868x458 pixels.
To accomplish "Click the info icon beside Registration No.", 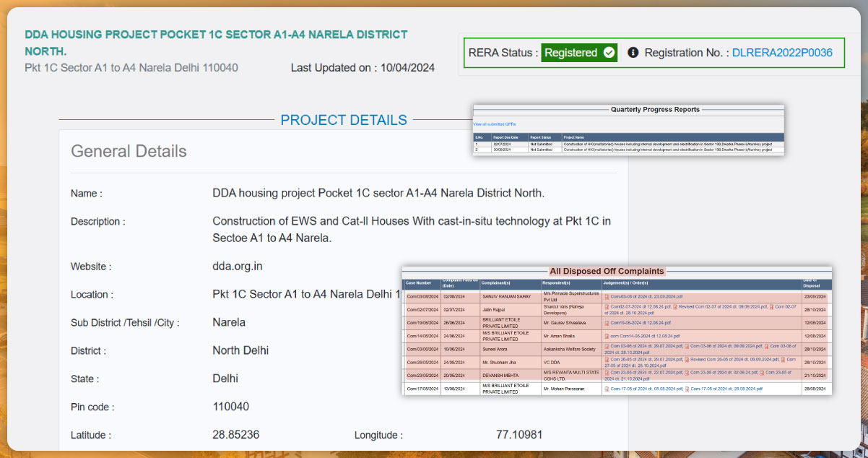I will [x=633, y=53].
